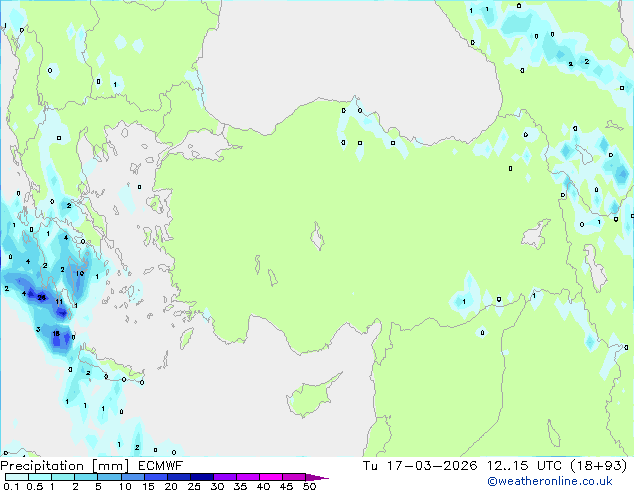Click legend scale label "30"
Viewport: 634px width, 490px height.
217,486
